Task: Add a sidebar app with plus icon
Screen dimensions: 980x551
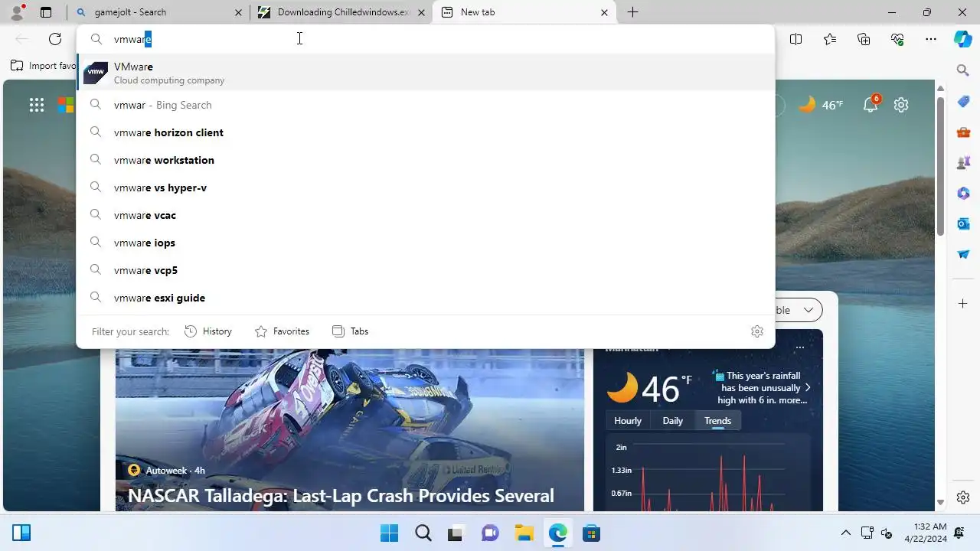Action: tap(963, 304)
